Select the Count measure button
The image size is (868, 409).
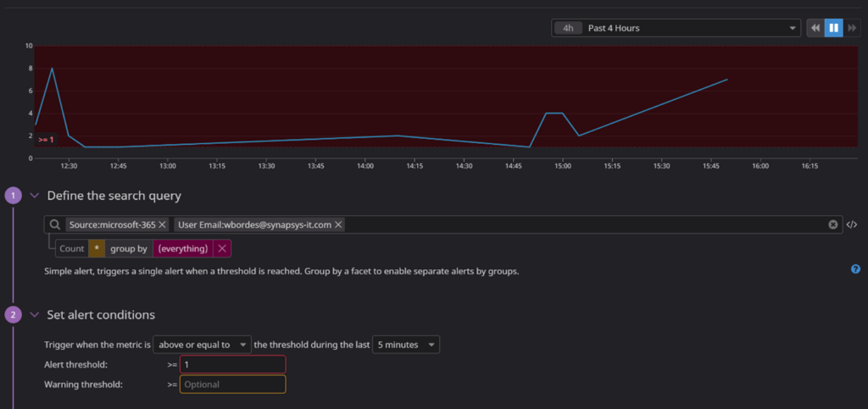[x=72, y=249]
